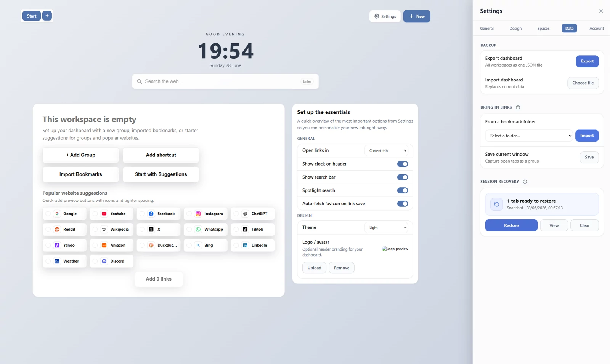Click help icon beside Session Recovery

pos(525,182)
